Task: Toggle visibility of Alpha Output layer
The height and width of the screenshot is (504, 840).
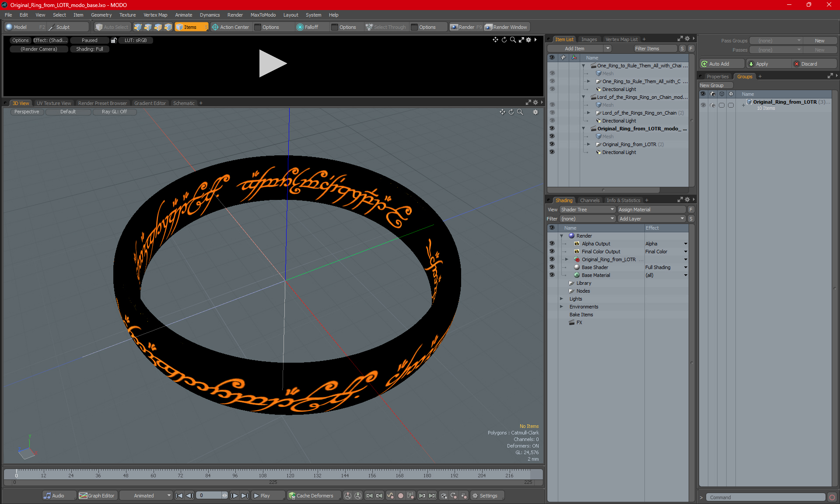Action: point(552,244)
